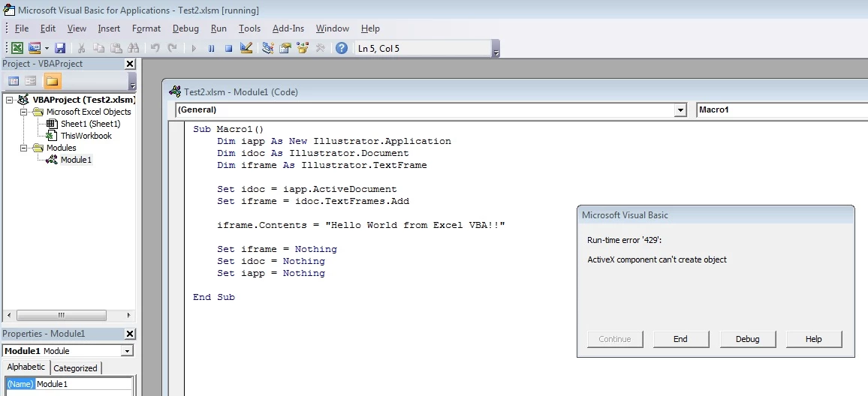Open Visual Basic Help question mark icon
Viewport: 868px width, 396px height.
[342, 48]
